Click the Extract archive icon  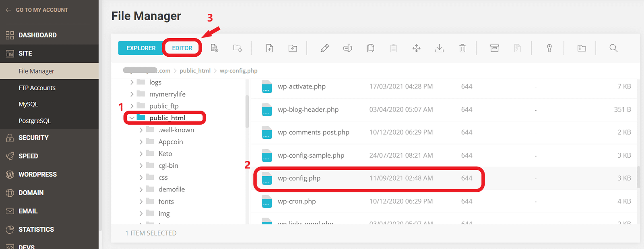pos(518,48)
